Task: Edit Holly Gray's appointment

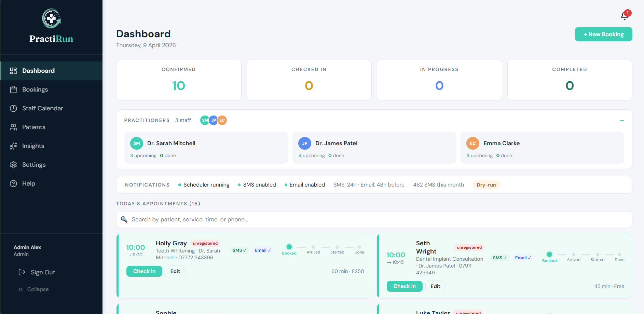Action: 175,271
